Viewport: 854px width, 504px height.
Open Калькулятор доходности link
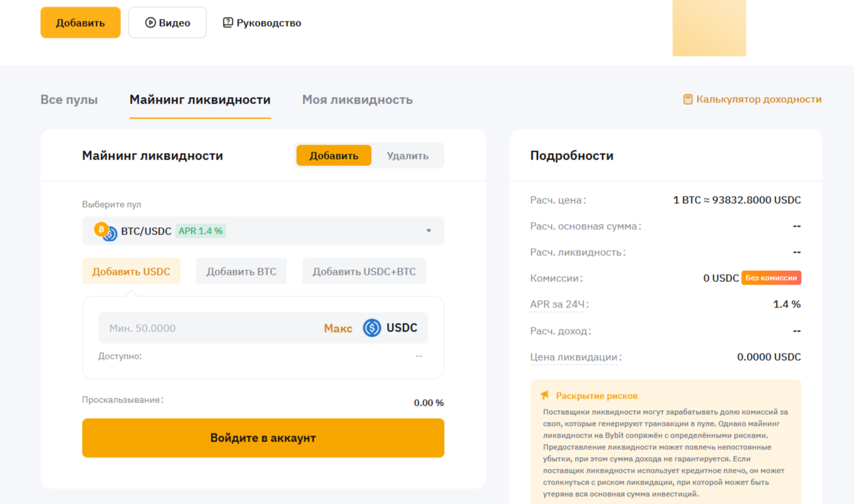pos(752,100)
